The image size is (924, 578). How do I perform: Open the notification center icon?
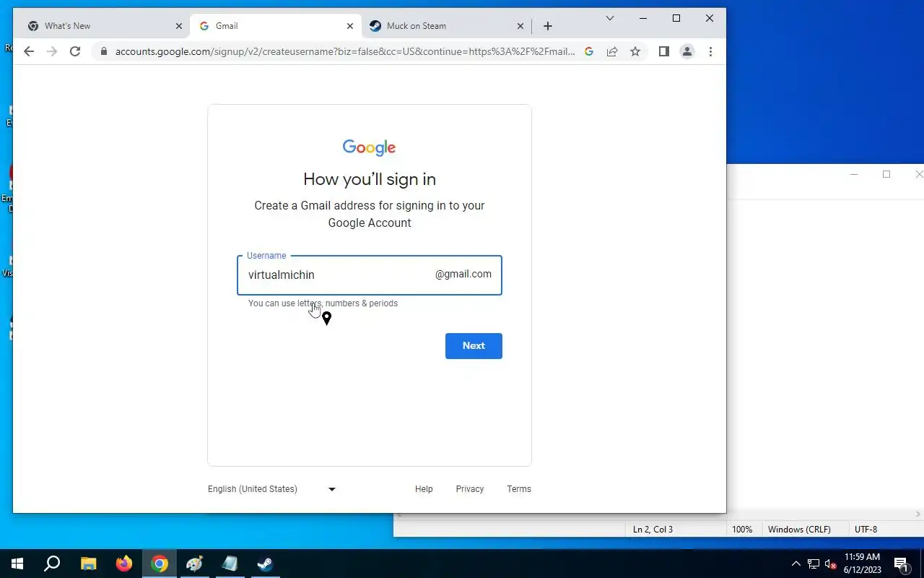pyautogui.click(x=901, y=564)
